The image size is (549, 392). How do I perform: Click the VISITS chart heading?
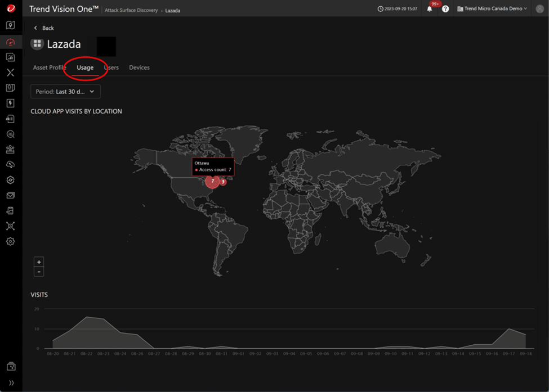(39, 295)
